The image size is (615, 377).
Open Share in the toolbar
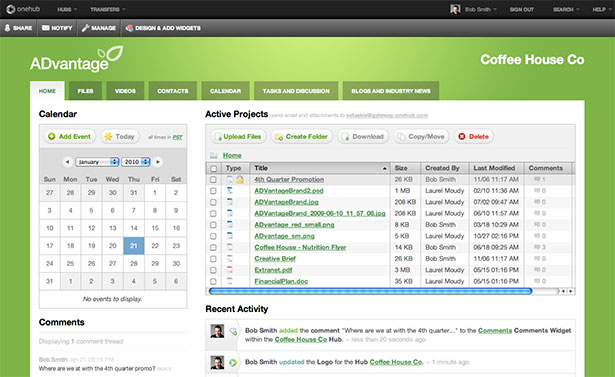[x=18, y=28]
